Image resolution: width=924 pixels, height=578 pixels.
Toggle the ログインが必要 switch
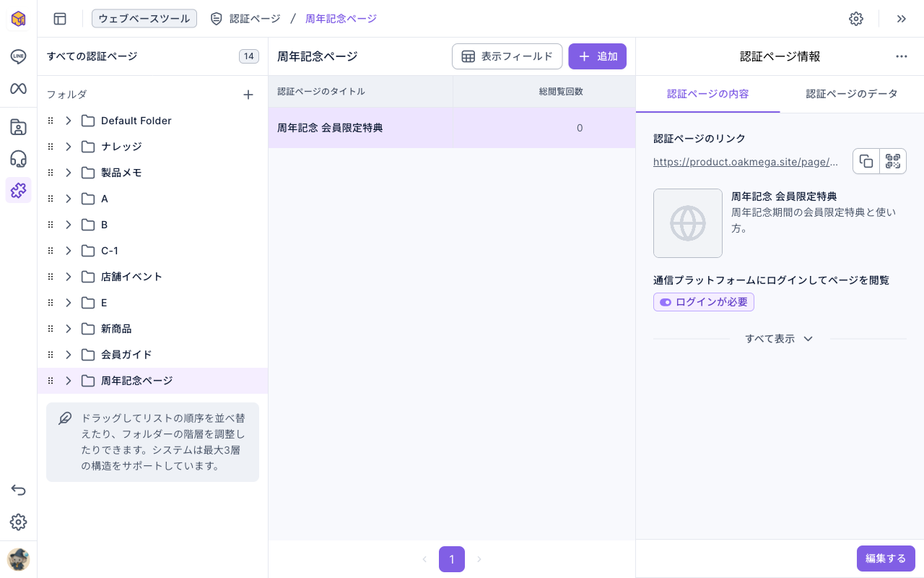coord(666,302)
